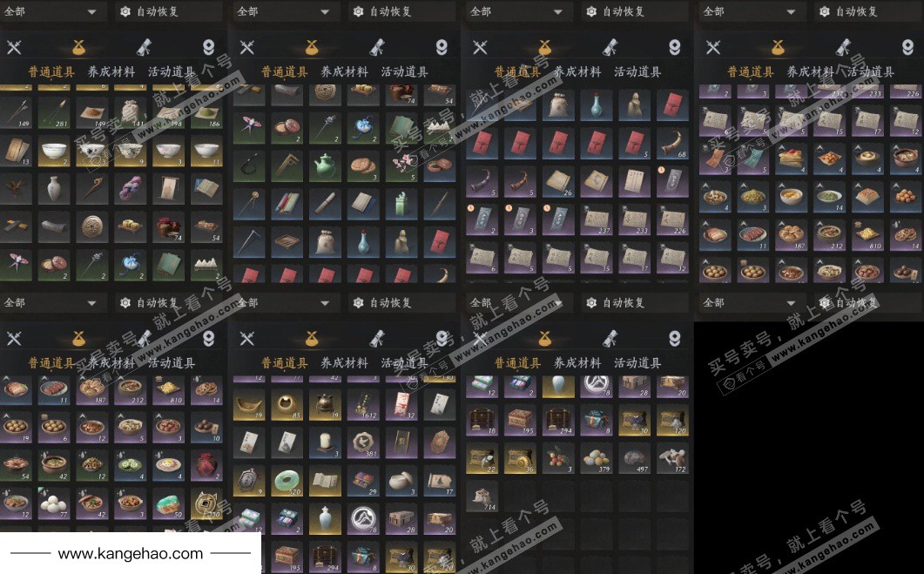Screen dimensions: 924x574
Task: Open the 全部 dropdown in the top-left panel
Action: (x=51, y=11)
